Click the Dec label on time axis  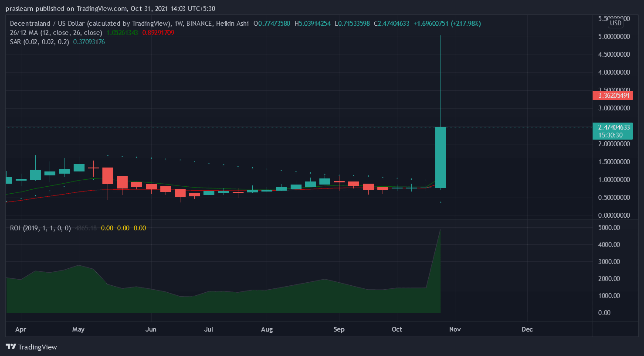pyautogui.click(x=527, y=329)
